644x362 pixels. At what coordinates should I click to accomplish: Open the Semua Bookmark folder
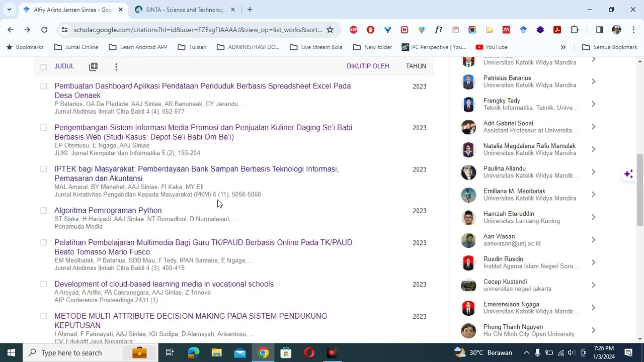point(610,47)
